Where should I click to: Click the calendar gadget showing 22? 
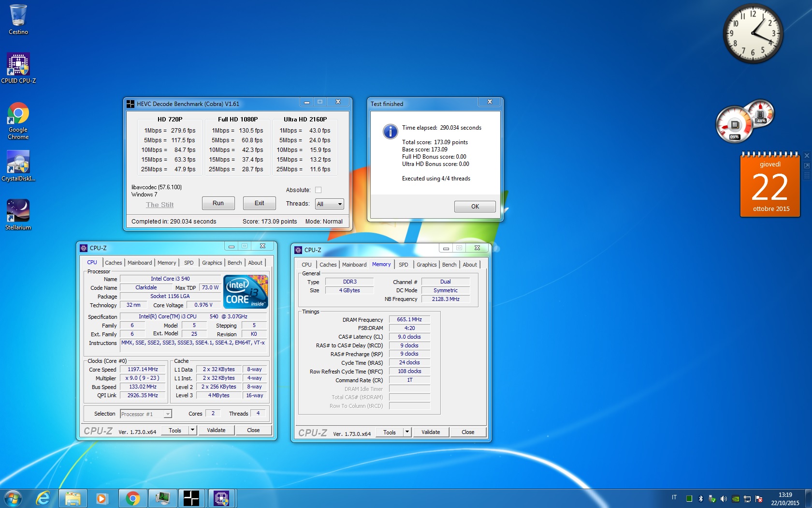tap(770, 185)
